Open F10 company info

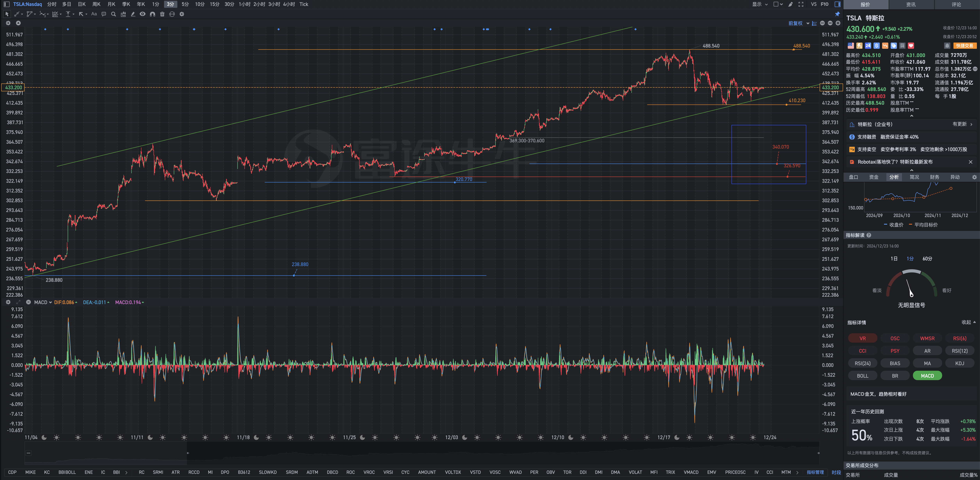point(824,4)
